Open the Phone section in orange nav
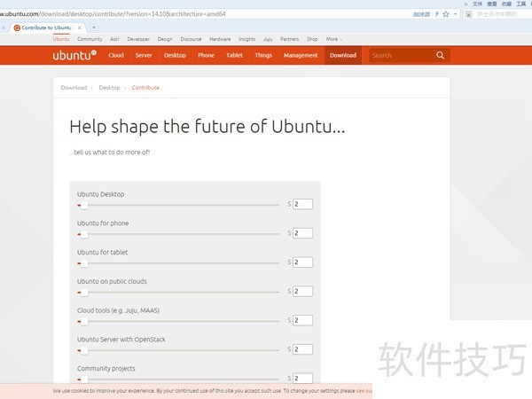Image resolution: width=532 pixels, height=399 pixels. 206,55
